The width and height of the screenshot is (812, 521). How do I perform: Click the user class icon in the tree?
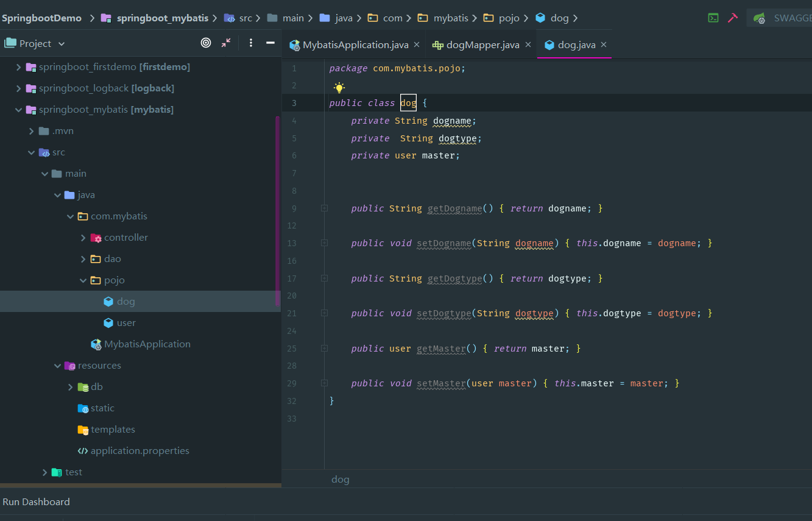pos(108,323)
